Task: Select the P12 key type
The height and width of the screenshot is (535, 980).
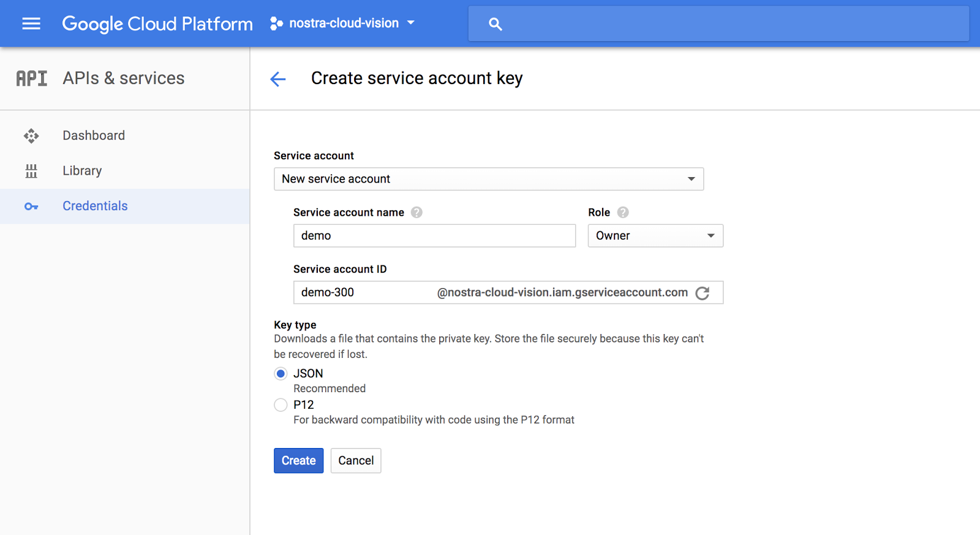Action: (281, 405)
